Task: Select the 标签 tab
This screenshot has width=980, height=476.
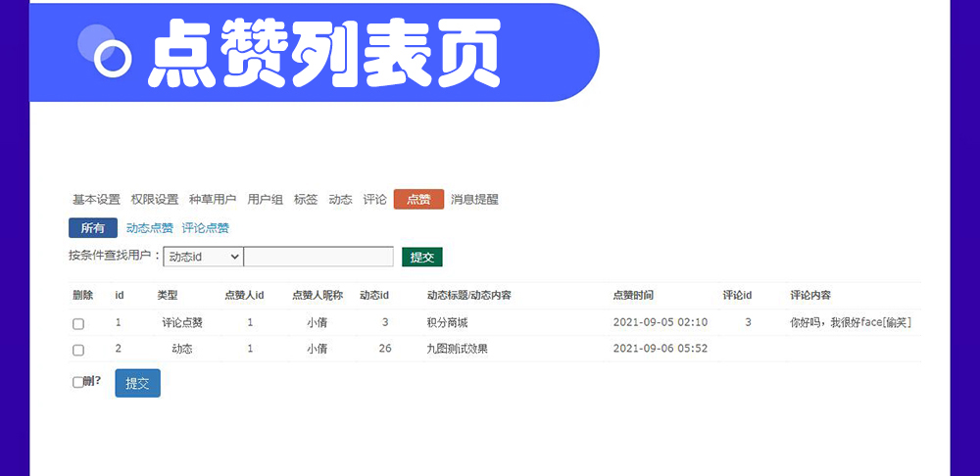Action: (306, 200)
